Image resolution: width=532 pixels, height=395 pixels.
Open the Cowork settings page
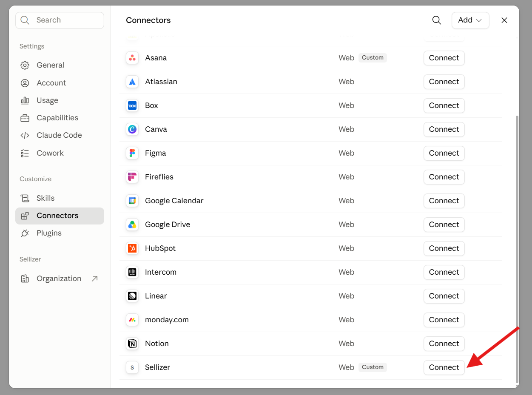[60, 153]
